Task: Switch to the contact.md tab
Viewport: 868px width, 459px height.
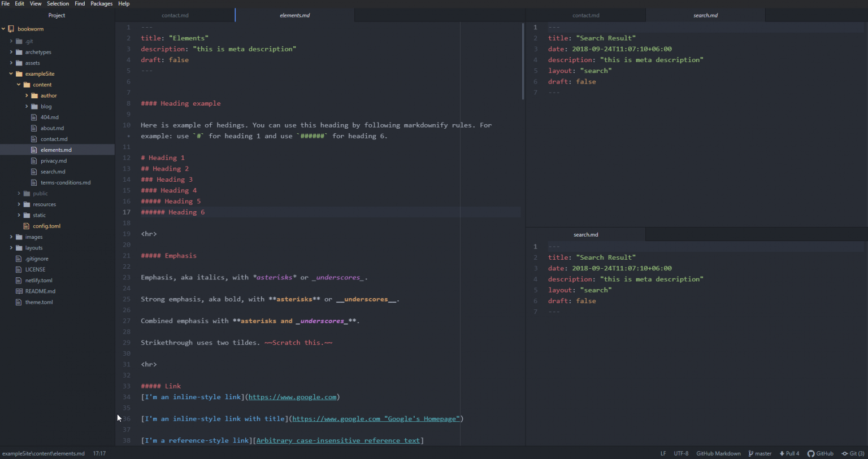Action: tap(175, 15)
